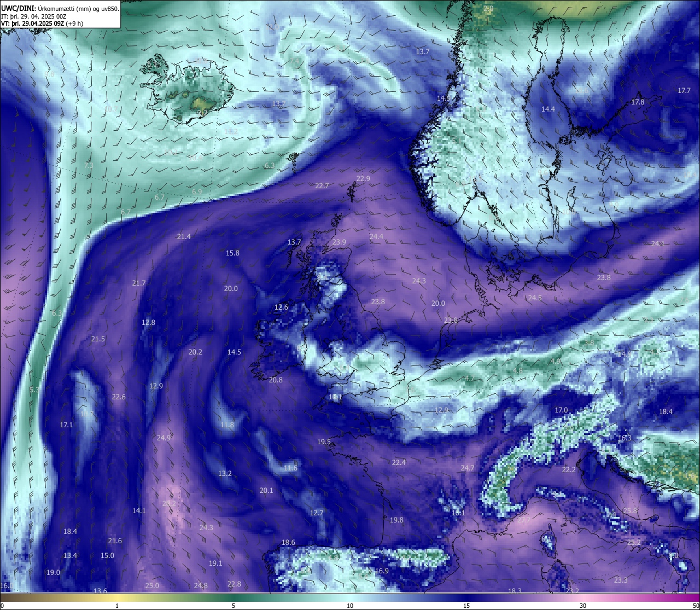This screenshot has height=610, width=700.
Task: Click the 1 label on the colour scale
Action: (117, 606)
